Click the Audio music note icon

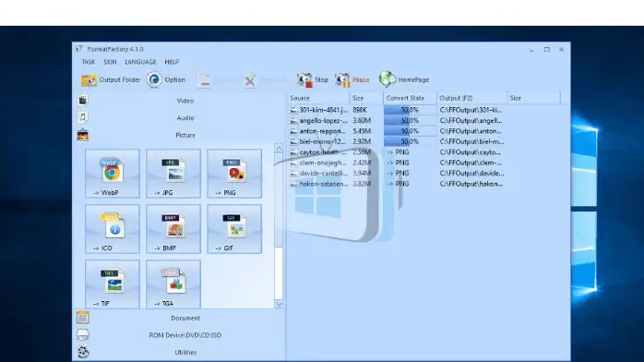tap(82, 117)
